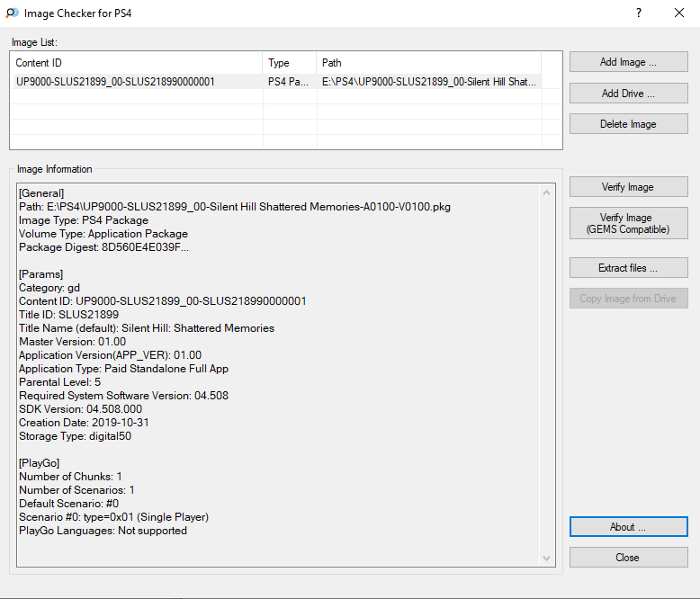Click the Add Drive ... button
The image size is (700, 599).
coord(629,93)
